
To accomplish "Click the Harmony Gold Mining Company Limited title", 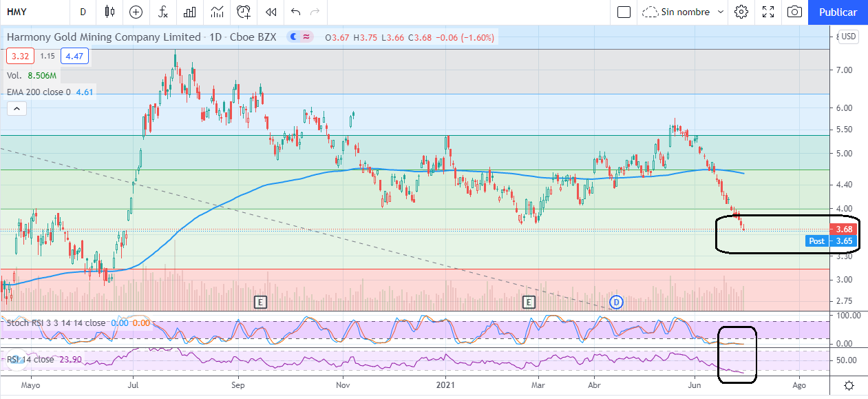I will tap(103, 37).
